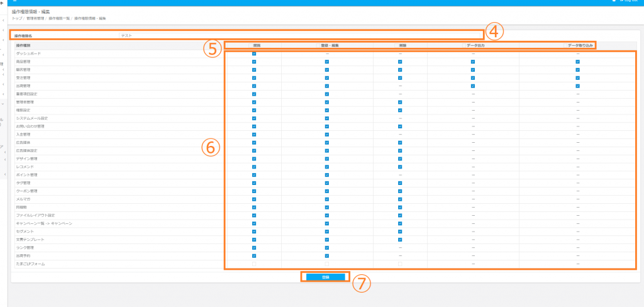Uncheck 削除 checkbox for セグメント row
644x307 pixels.
[399, 232]
